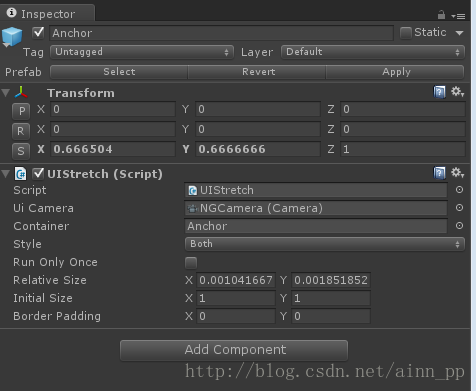Image resolution: width=476 pixels, height=391 pixels.
Task: Click the Script field object picker circle
Action: click(x=459, y=190)
